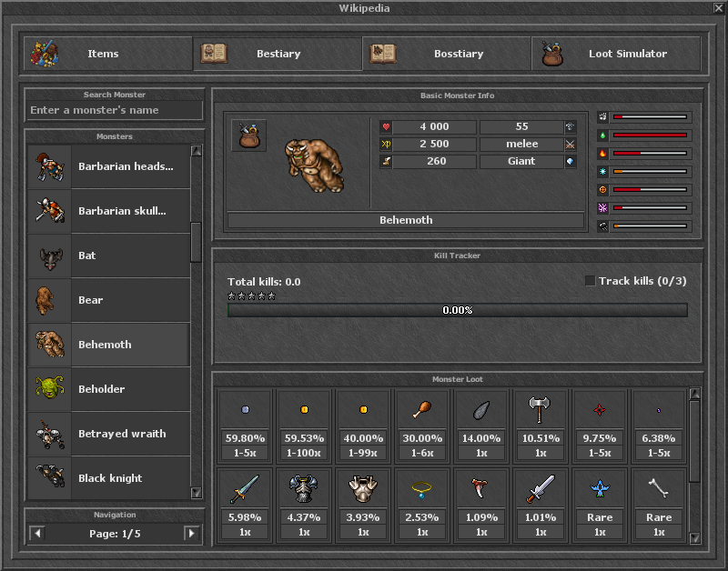Click the 5.98% sword loot item
This screenshot has width=728, height=571.
(245, 505)
